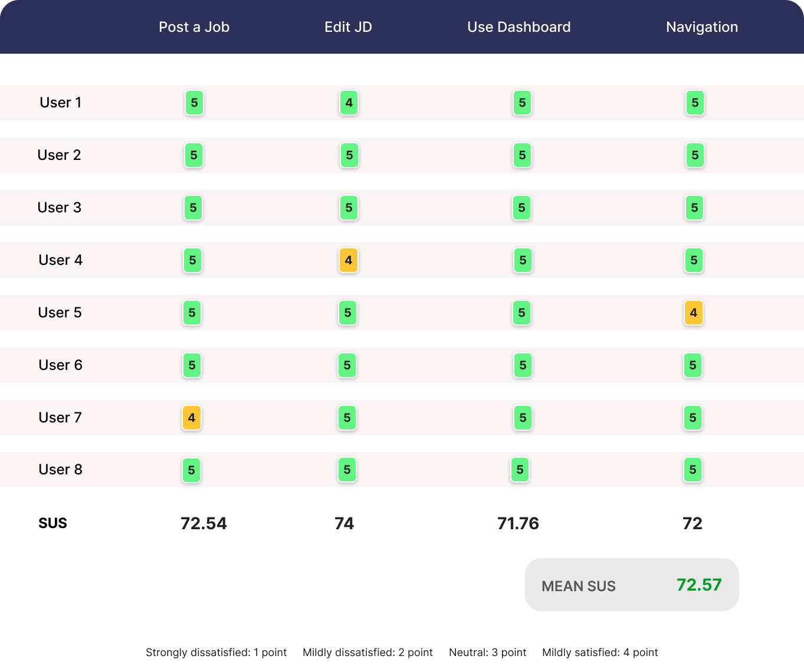This screenshot has height=672, width=804.
Task: Click the Post a Job column header
Action: (x=194, y=27)
